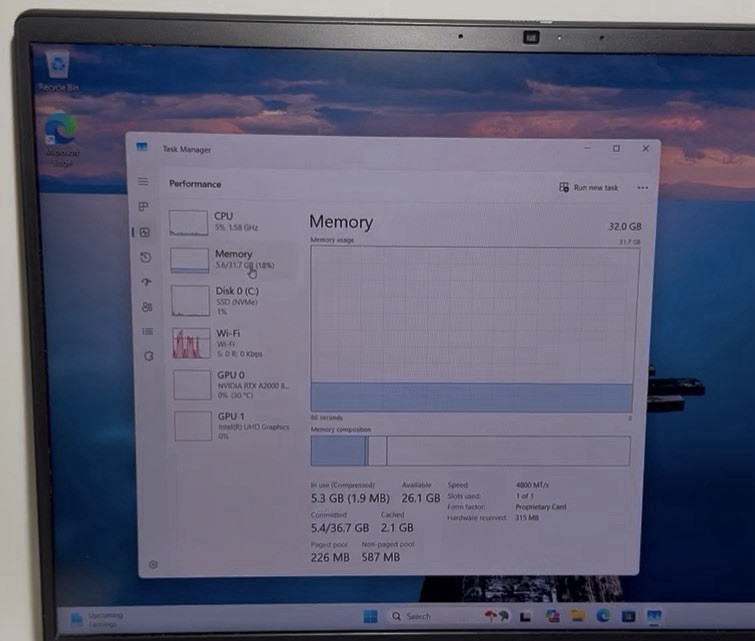Click the search highlight mushroom icon
This screenshot has height=641, width=755.
pos(496,616)
